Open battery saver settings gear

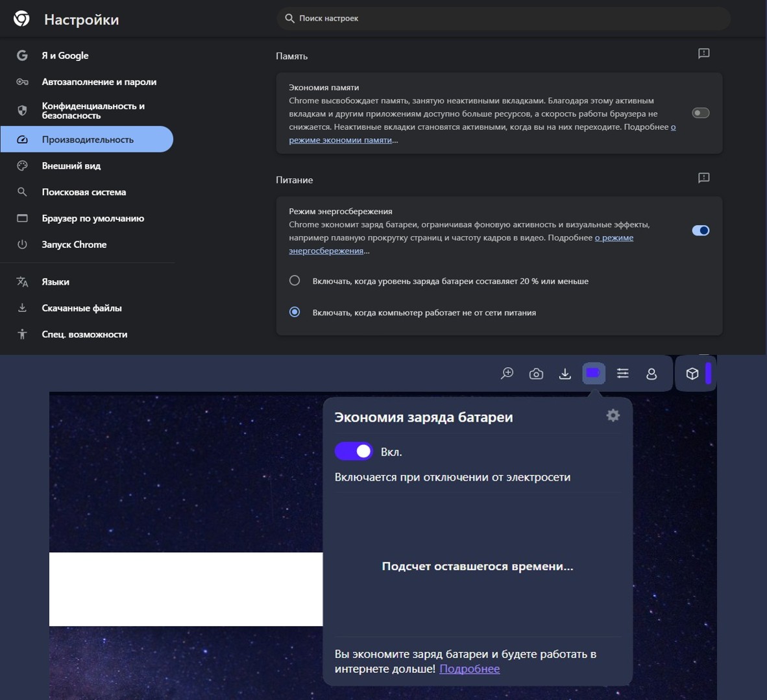click(x=613, y=415)
